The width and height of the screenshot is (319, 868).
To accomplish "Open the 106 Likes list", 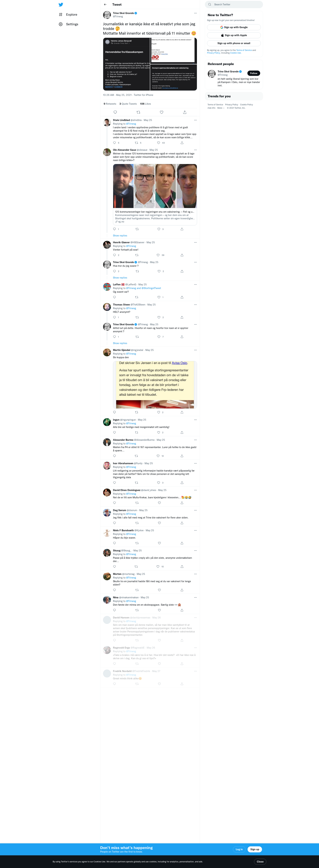I will [x=145, y=104].
